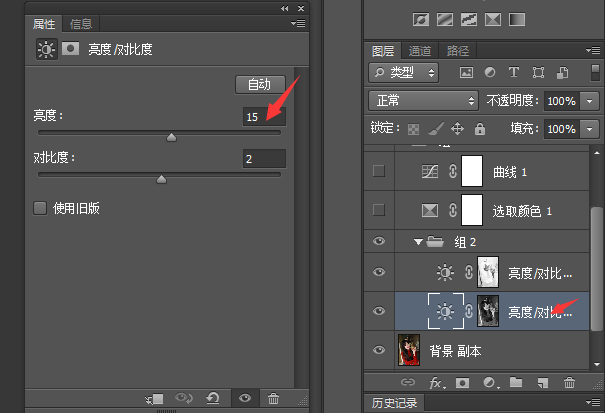Hide the selected 亮度/对比度 layer eye
605x413 pixels.
[379, 311]
